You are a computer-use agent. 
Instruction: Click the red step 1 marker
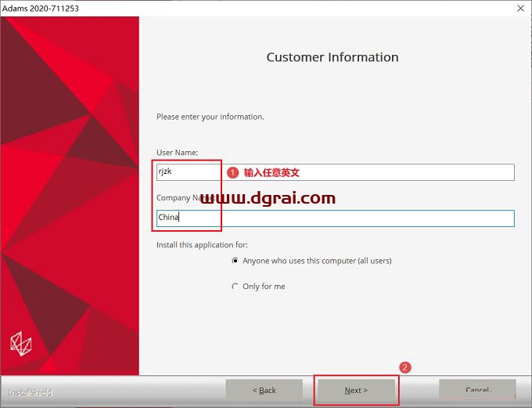232,172
